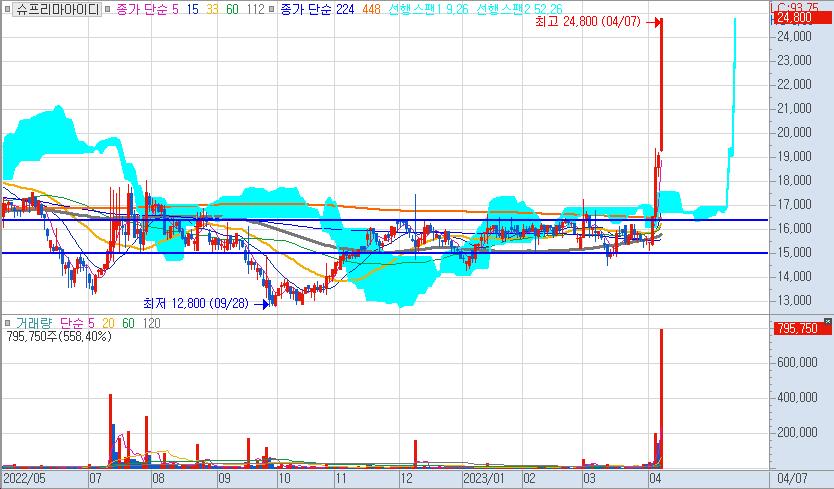Click the 20,000 price axis label
This screenshot has height=489, width=834.
(x=795, y=132)
